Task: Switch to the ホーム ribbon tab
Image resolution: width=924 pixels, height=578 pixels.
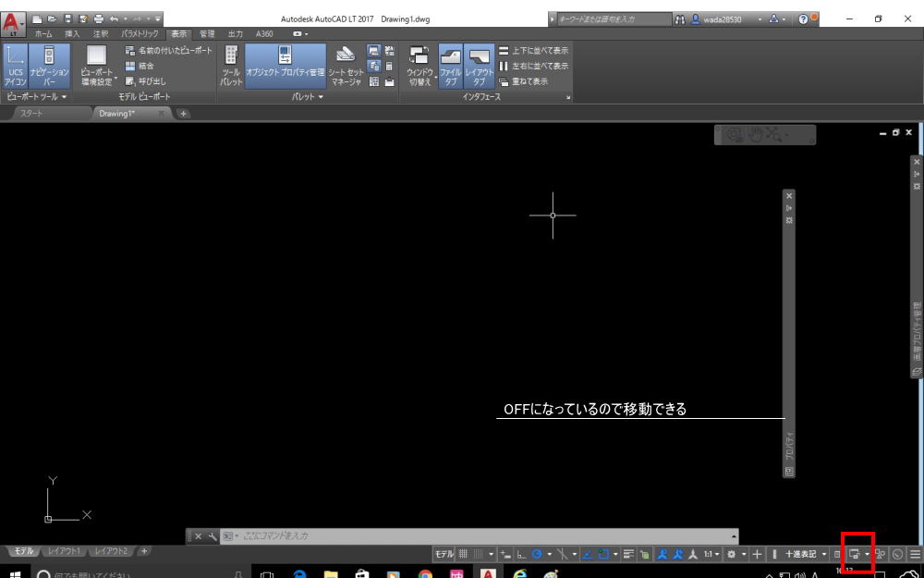Action: 43,34
